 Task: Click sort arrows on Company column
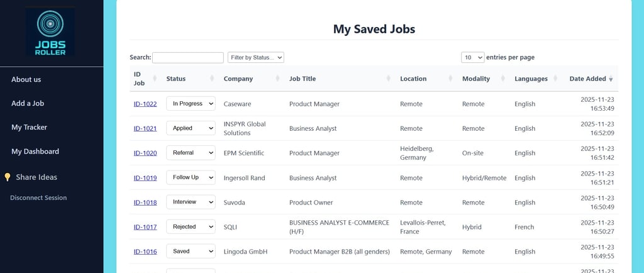click(x=277, y=79)
